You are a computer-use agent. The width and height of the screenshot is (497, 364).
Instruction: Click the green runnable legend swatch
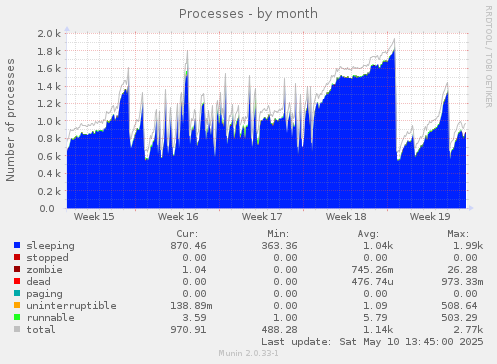[17, 317]
